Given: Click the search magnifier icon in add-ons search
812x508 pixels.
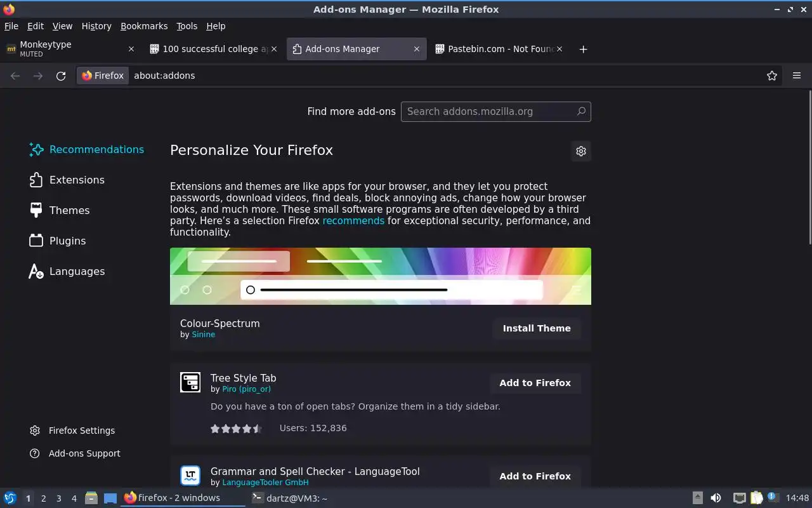Looking at the screenshot, I should (581, 111).
